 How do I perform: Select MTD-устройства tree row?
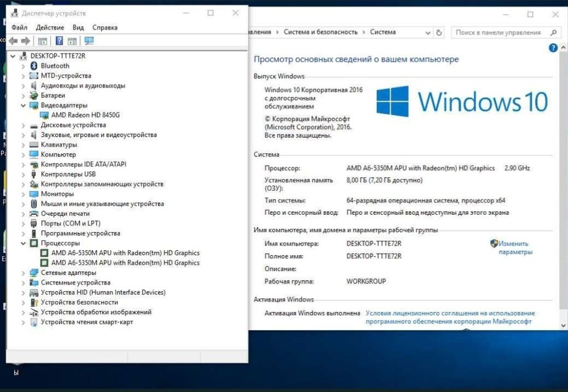pos(66,76)
